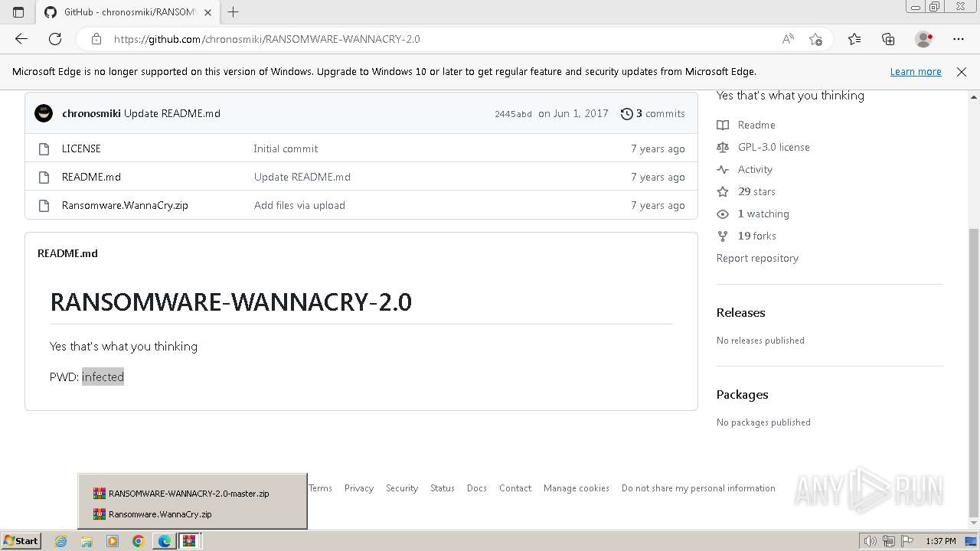
Task: Open chronosmiki avatar profile
Action: [44, 113]
